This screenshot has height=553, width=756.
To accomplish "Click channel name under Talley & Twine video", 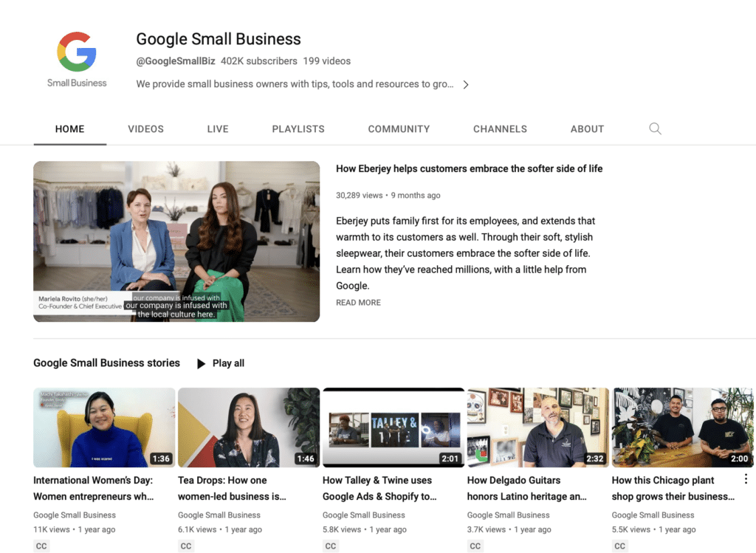I will point(363,515).
